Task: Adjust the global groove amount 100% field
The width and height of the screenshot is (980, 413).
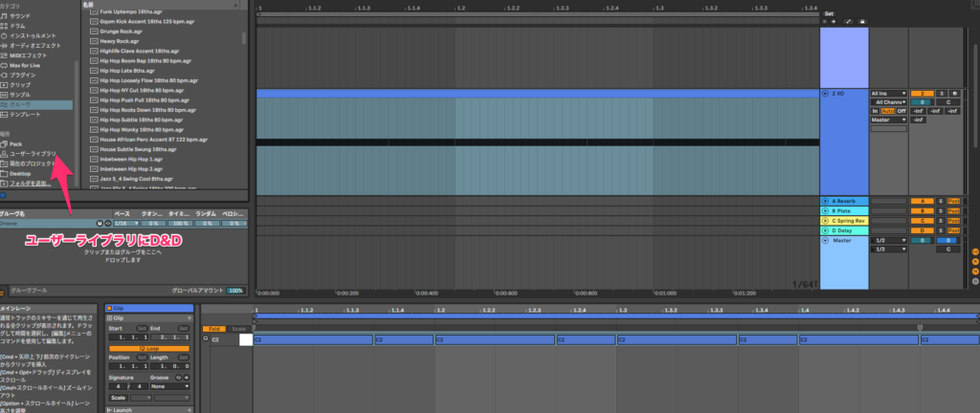Action: (235, 290)
